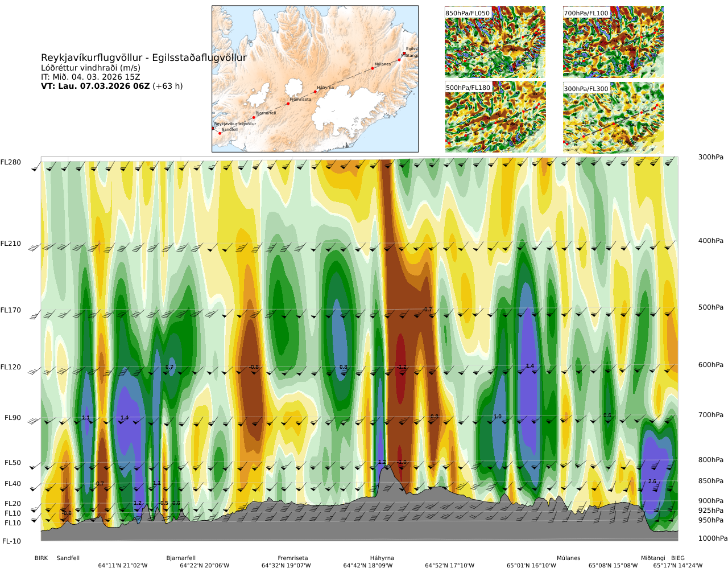
Task: Click the 300hPa pressure axis label
Action: (711, 157)
